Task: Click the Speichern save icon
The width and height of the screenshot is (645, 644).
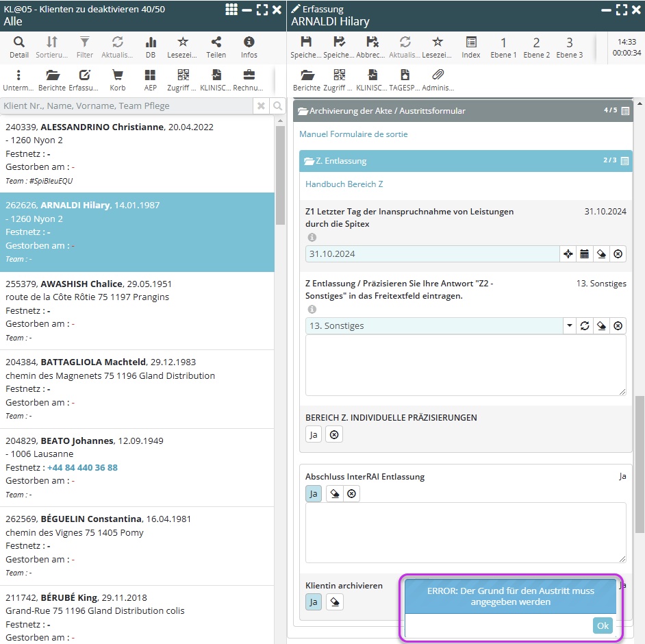Action: point(306,47)
